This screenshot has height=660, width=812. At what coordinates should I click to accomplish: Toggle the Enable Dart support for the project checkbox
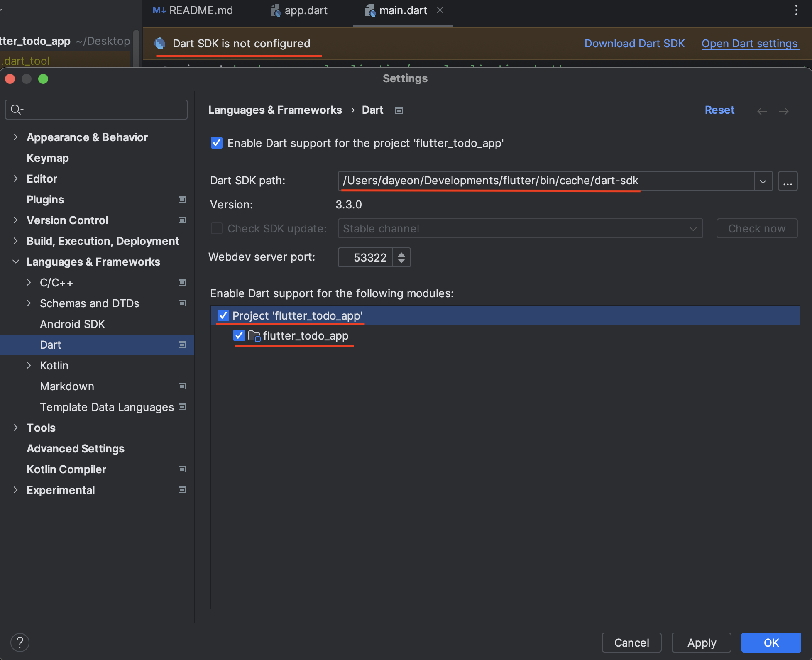(217, 143)
